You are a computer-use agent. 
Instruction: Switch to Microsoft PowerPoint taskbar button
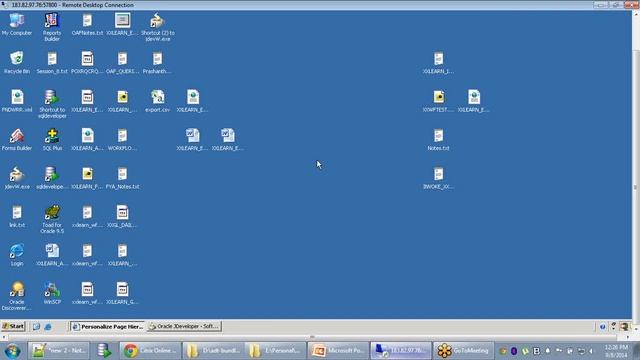338,351
